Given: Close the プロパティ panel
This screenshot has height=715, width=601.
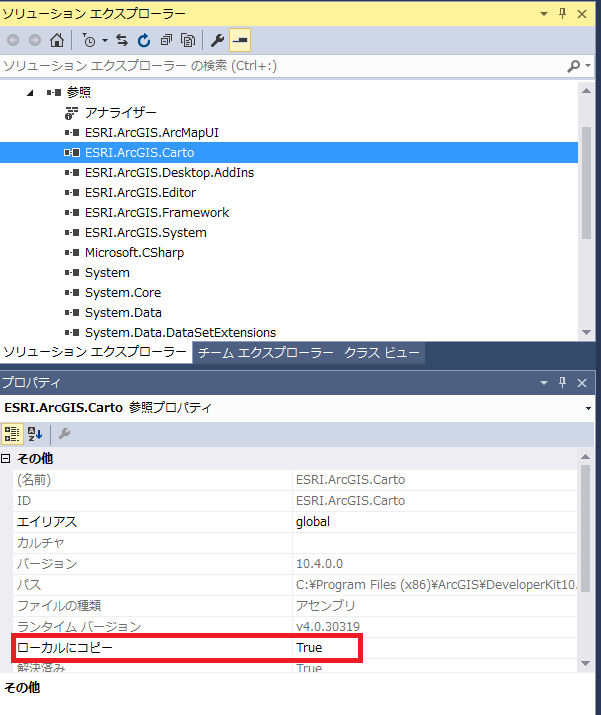Looking at the screenshot, I should [x=582, y=383].
